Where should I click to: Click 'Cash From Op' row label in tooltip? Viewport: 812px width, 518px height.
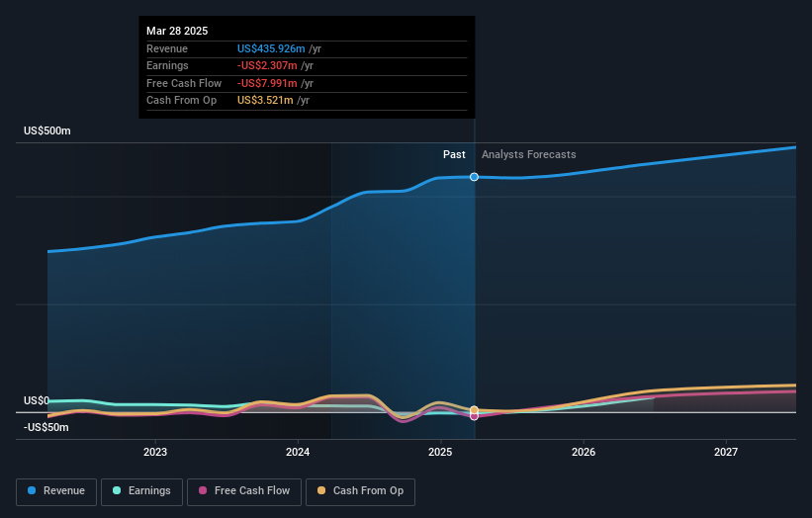click(181, 101)
